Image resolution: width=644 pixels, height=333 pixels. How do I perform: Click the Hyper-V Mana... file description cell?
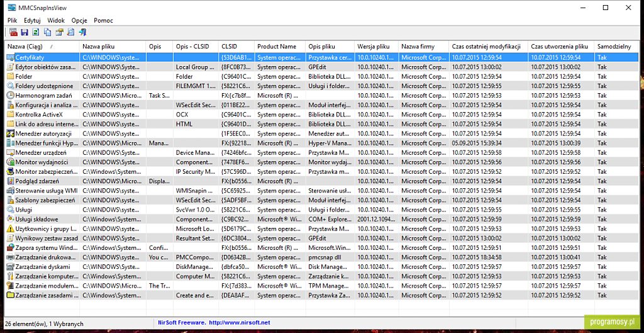pos(330,143)
